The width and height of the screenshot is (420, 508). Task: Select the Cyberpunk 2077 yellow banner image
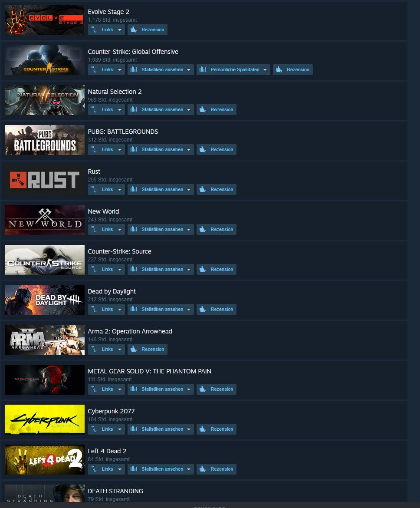tap(45, 419)
